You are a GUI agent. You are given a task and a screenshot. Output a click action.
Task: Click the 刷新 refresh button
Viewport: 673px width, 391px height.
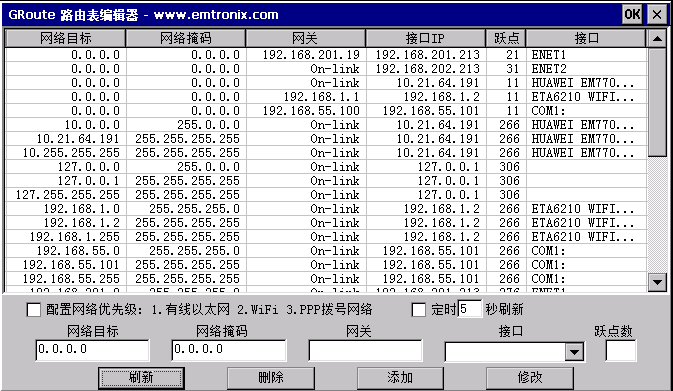(141, 378)
